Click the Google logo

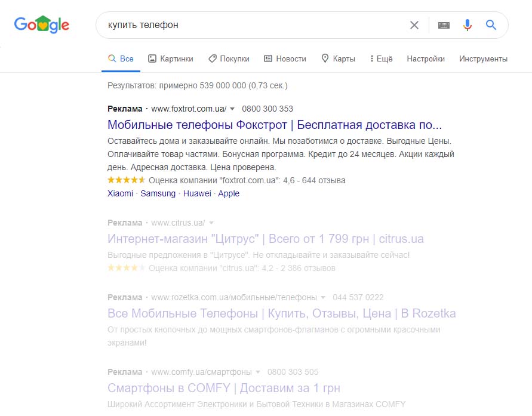41,24
